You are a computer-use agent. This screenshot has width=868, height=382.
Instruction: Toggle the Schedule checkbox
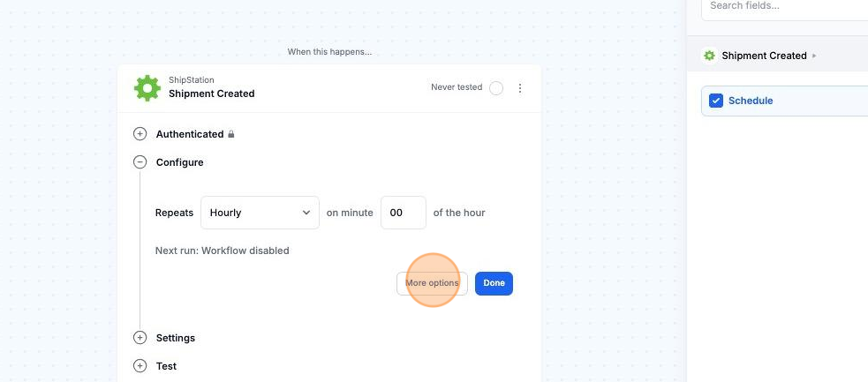pyautogui.click(x=716, y=101)
